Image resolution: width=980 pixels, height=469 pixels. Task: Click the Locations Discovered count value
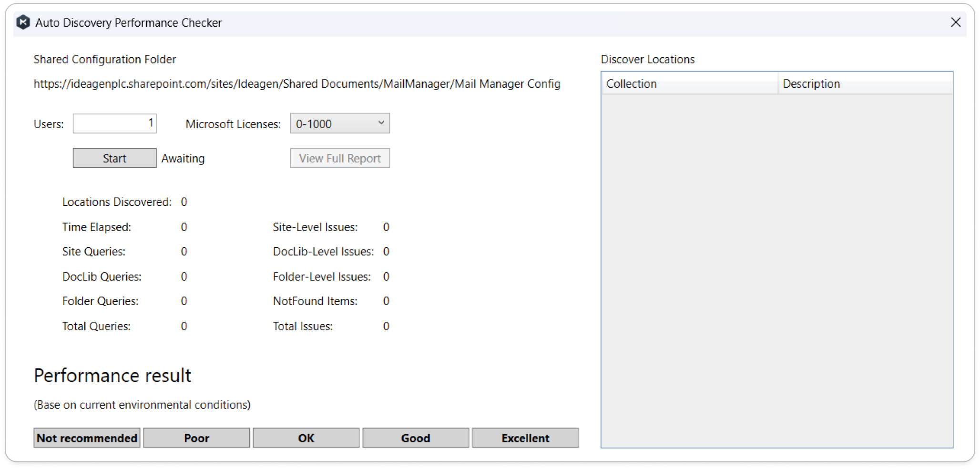184,202
